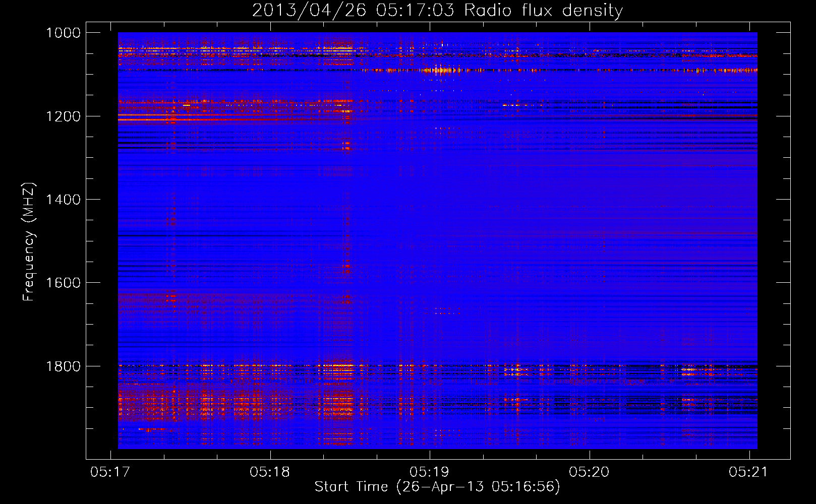Image resolution: width=816 pixels, height=504 pixels.
Task: Click the 05:18 time tick label
Action: click(x=270, y=472)
